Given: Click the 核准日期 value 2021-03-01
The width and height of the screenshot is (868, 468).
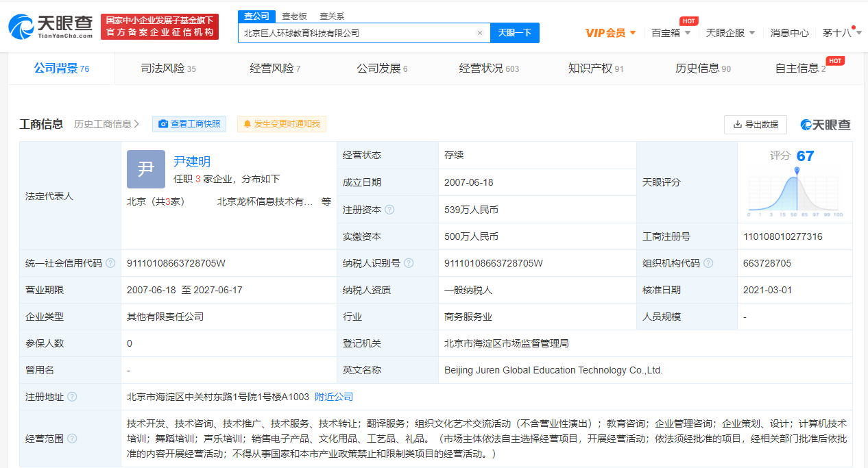Looking at the screenshot, I should [768, 290].
